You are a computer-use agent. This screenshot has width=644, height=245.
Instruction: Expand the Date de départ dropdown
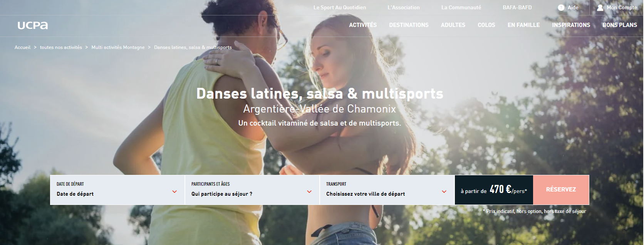point(117,190)
